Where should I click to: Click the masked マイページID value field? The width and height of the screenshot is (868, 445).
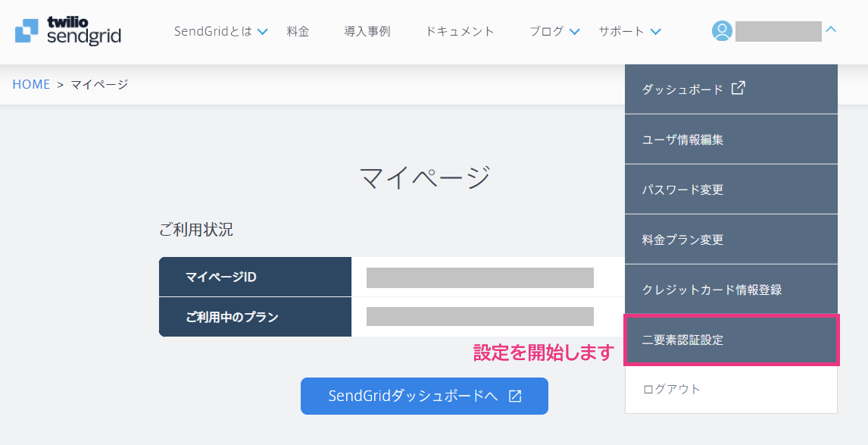click(x=479, y=277)
